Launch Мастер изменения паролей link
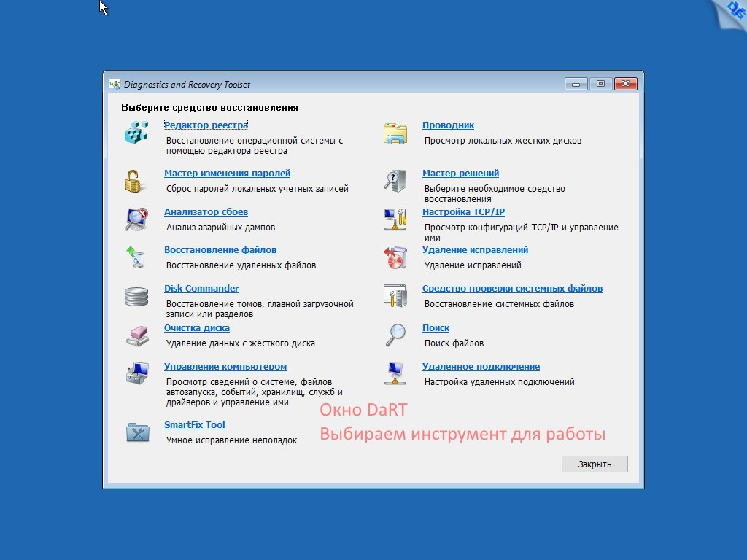 [x=227, y=174]
